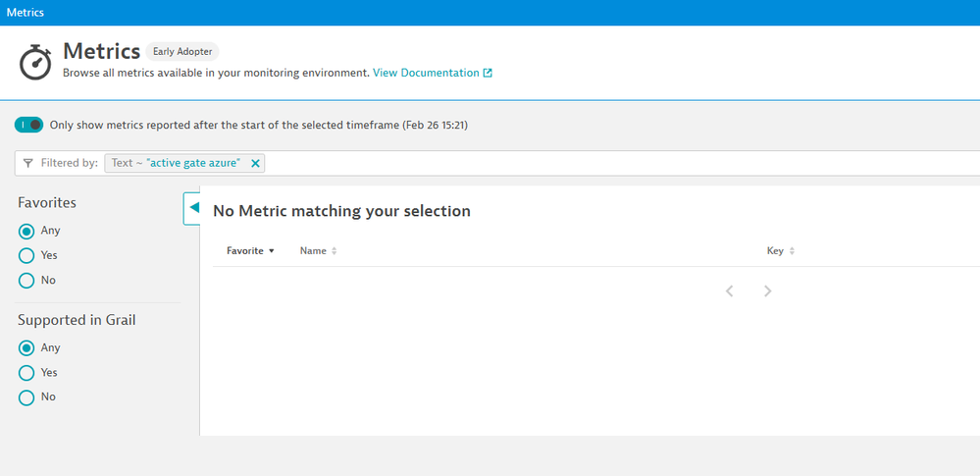The width and height of the screenshot is (980, 476).
Task: Select Any under Favorites
Action: tap(26, 231)
